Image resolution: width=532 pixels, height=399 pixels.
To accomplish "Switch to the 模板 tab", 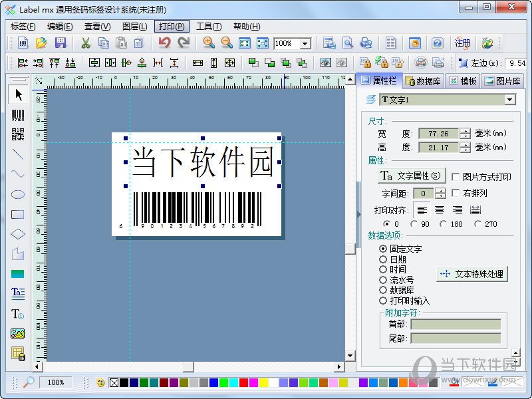I will pyautogui.click(x=463, y=81).
